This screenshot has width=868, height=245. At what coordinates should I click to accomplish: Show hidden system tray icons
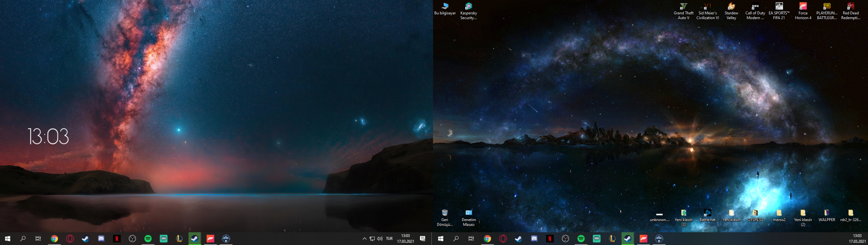point(364,239)
